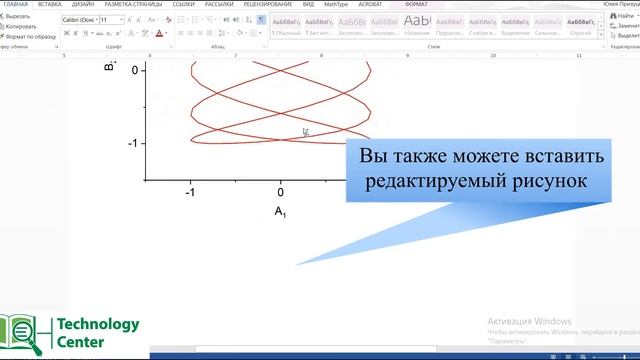
Task: Decrease paragraph indent
Action: pyautogui.click(x=227, y=20)
